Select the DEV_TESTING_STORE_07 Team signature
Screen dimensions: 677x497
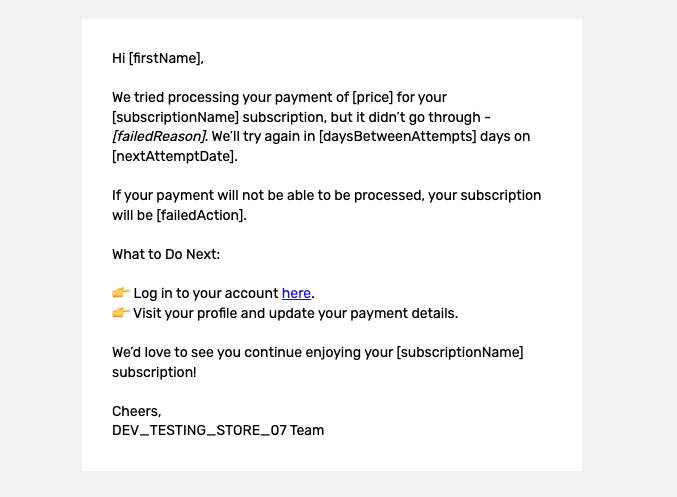pyautogui.click(x=218, y=431)
